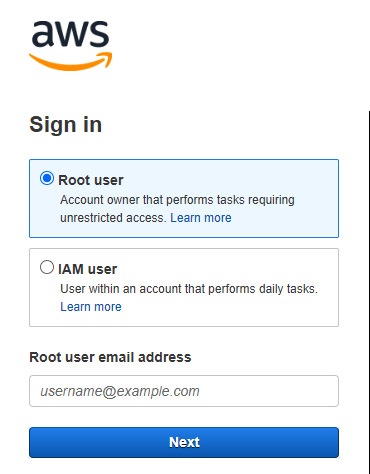Click the bold "IAM user" option label
Image resolution: width=370 pixels, height=474 pixels.
(88, 269)
